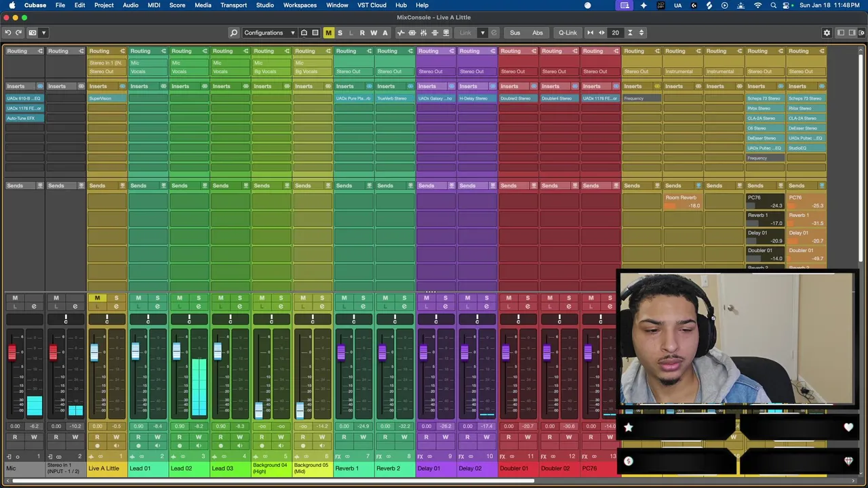Click the Record Enable dot on Lead 01
Image resolution: width=868 pixels, height=488 pixels.
coord(138,446)
